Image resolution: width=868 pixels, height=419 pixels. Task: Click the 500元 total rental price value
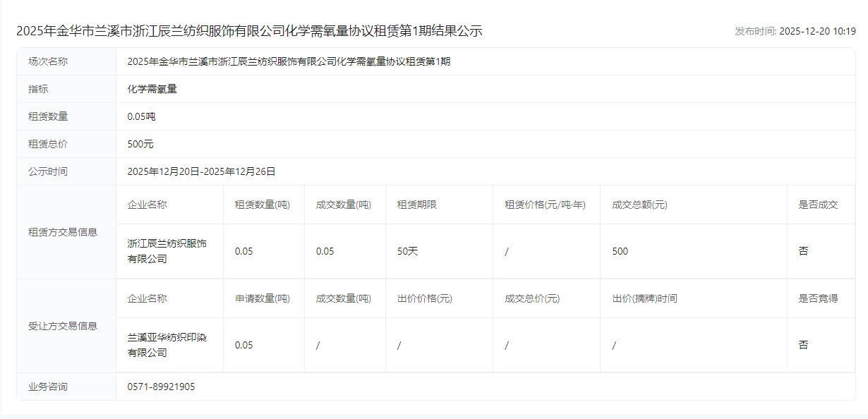click(140, 144)
